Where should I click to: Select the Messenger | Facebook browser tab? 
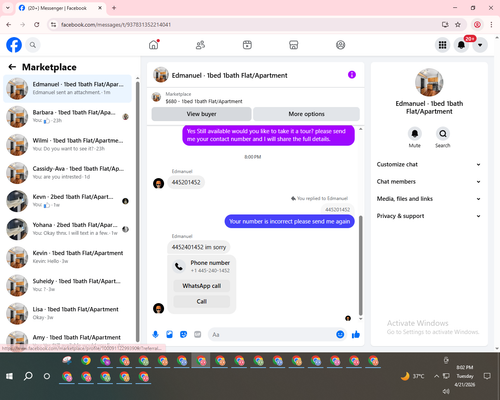click(x=60, y=8)
